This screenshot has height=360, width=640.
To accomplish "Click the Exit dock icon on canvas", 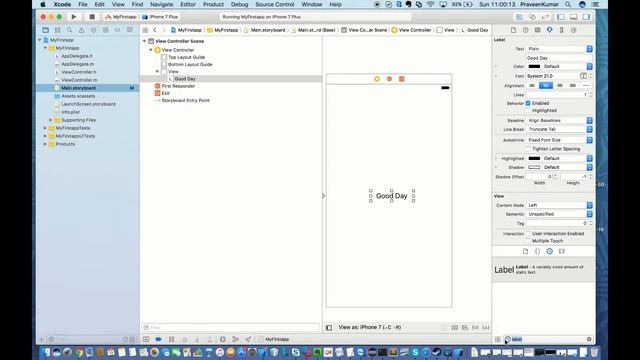I will pyautogui.click(x=402, y=79).
